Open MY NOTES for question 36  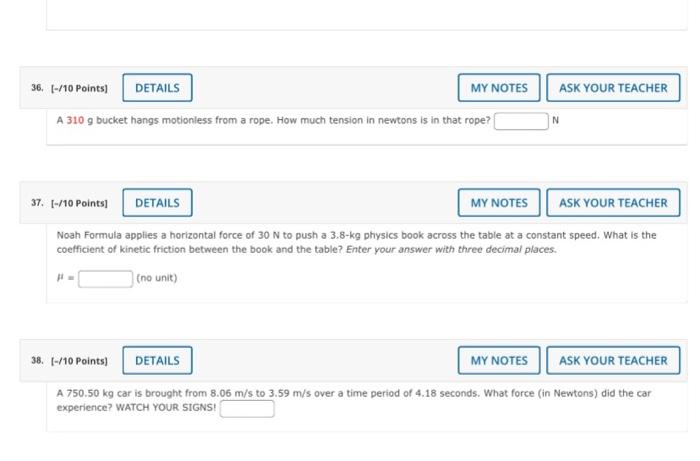pyautogui.click(x=499, y=88)
